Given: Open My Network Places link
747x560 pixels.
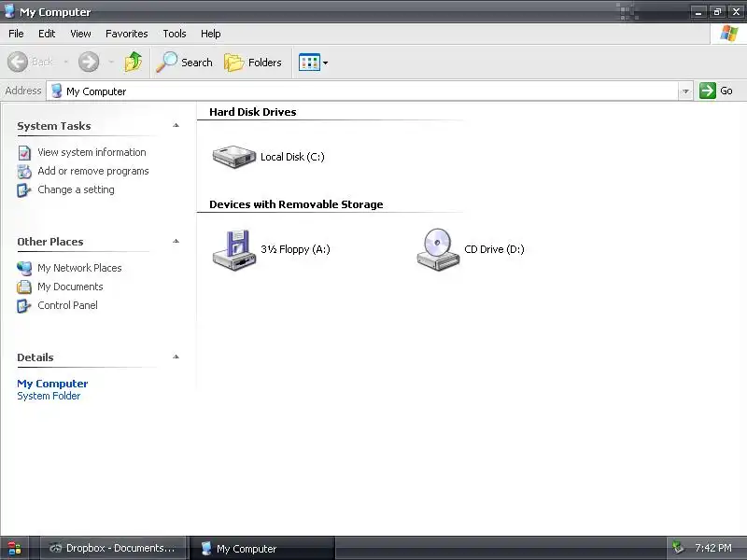Looking at the screenshot, I should (79, 268).
